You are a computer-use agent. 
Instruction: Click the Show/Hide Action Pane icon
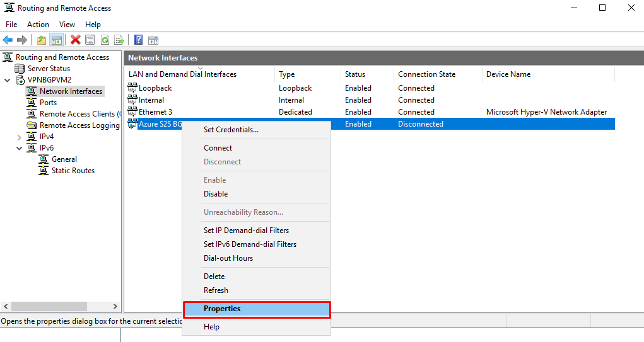click(153, 40)
